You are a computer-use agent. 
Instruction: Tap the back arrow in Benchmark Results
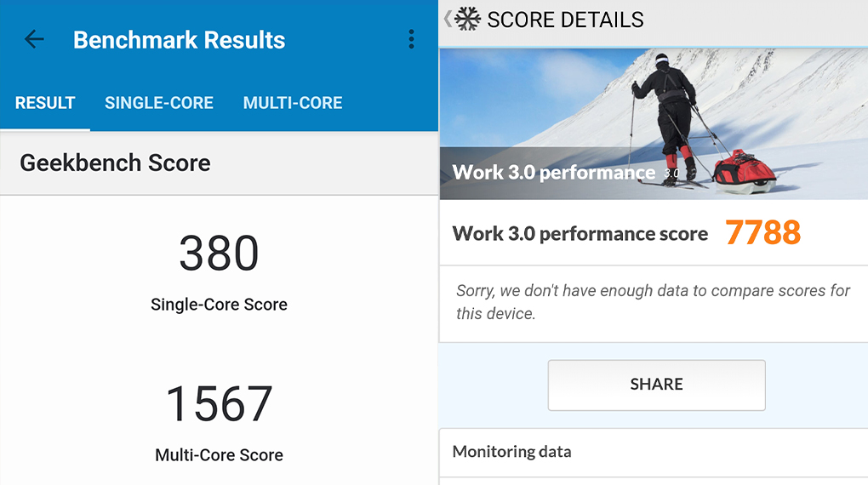(x=34, y=39)
